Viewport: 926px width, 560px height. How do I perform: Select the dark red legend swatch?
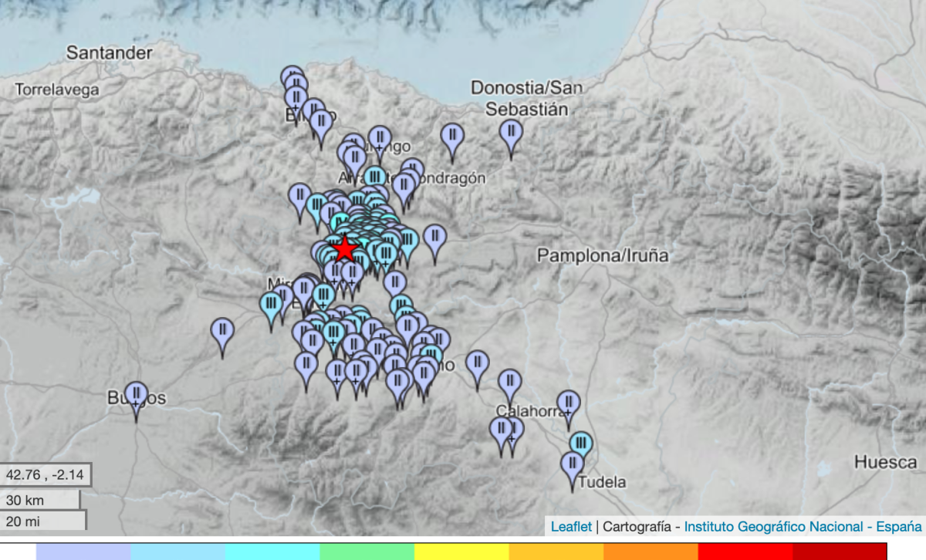(x=840, y=551)
